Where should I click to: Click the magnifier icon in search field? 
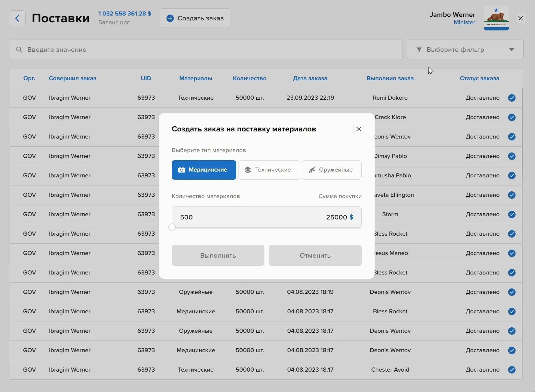tap(19, 50)
